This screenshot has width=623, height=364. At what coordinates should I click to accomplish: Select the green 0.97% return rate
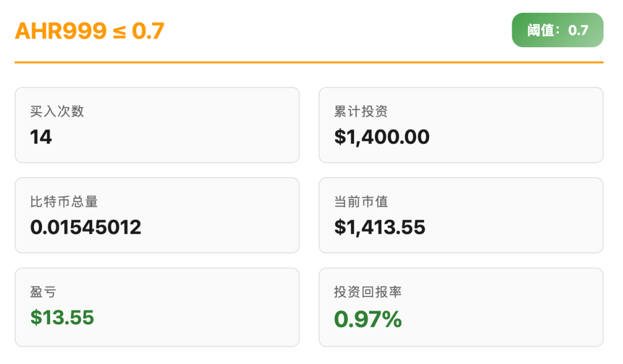368,319
